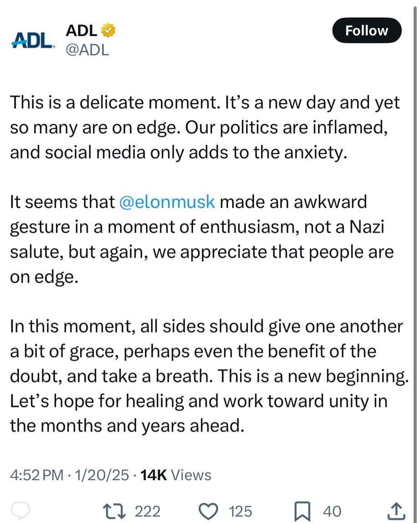Open the 14K Views count
Image resolution: width=420 pixels, height=523 pixels.
coord(176,475)
